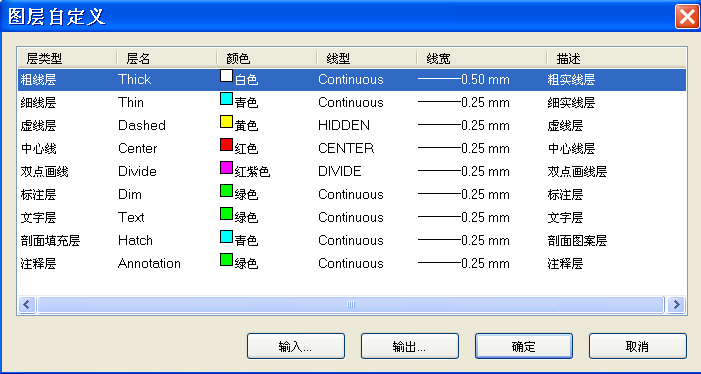Click 0.25 mm width of Annotation row
701x374 pixels.
pyautogui.click(x=464, y=264)
